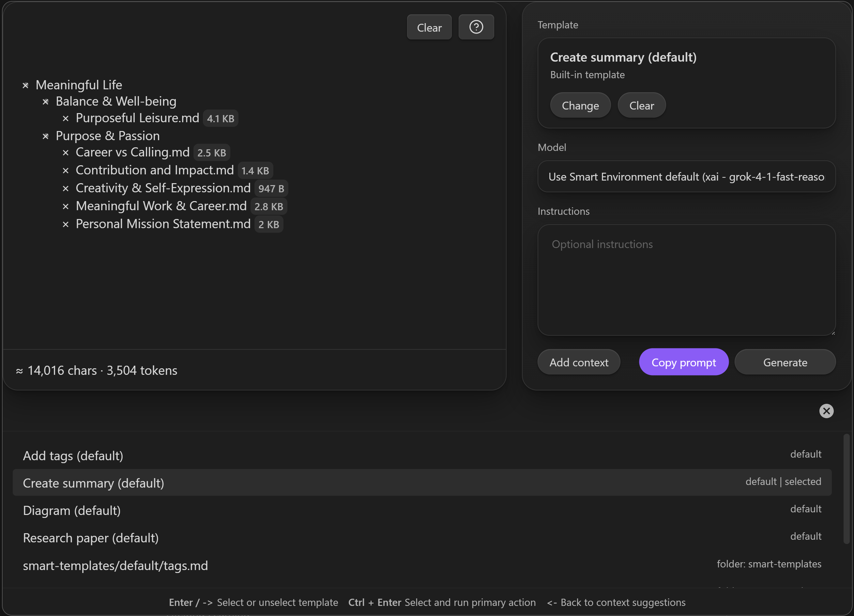Remove the Purpose & Passion folder via X
Screen dimensions: 854x616
(46, 136)
